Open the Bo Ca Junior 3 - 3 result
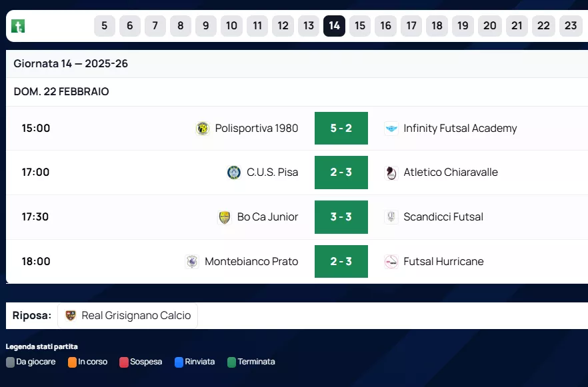This screenshot has width=588, height=387. 341,217
